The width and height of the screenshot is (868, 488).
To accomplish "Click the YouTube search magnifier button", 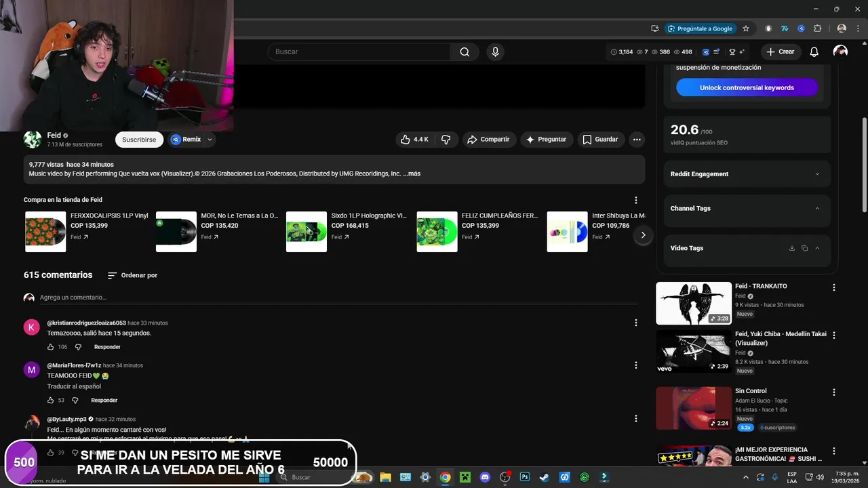I will coord(465,52).
